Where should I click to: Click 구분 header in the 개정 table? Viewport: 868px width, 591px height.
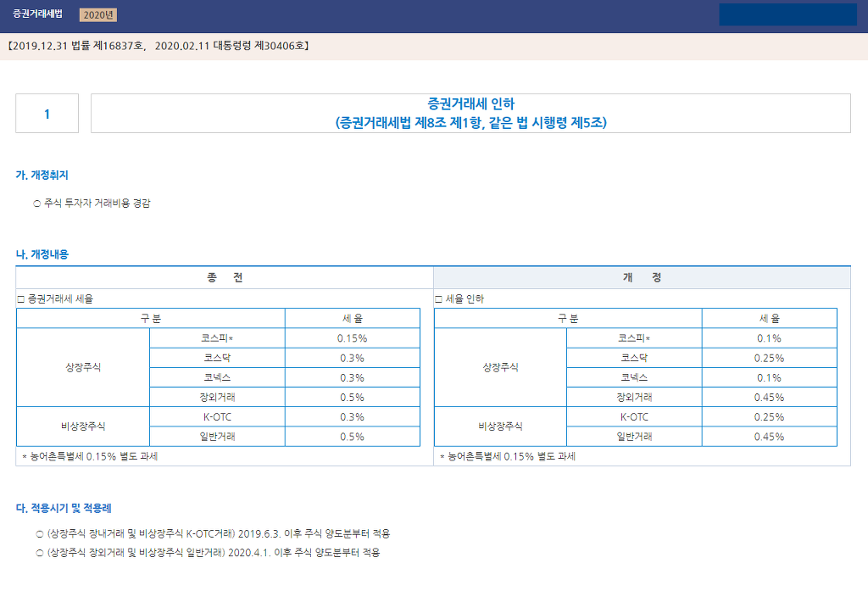[x=568, y=319]
